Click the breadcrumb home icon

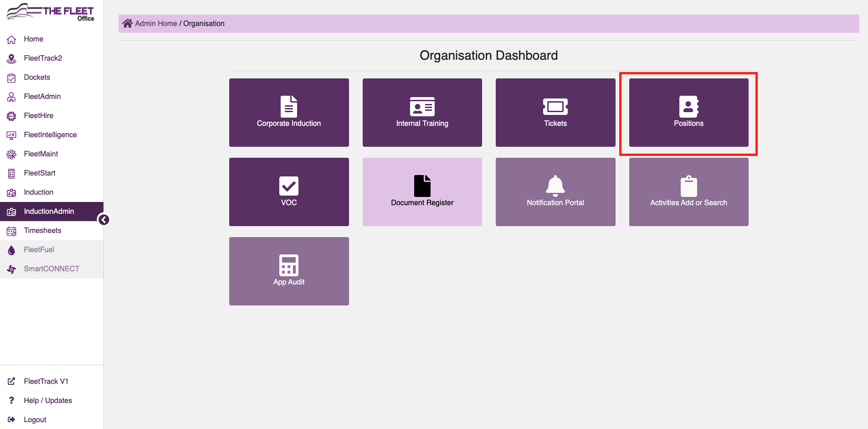pyautogui.click(x=128, y=23)
